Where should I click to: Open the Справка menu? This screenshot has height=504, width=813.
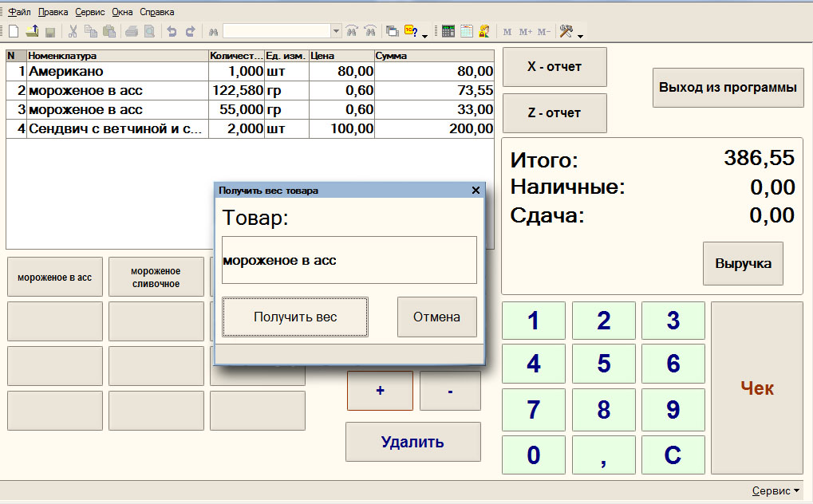tap(156, 12)
